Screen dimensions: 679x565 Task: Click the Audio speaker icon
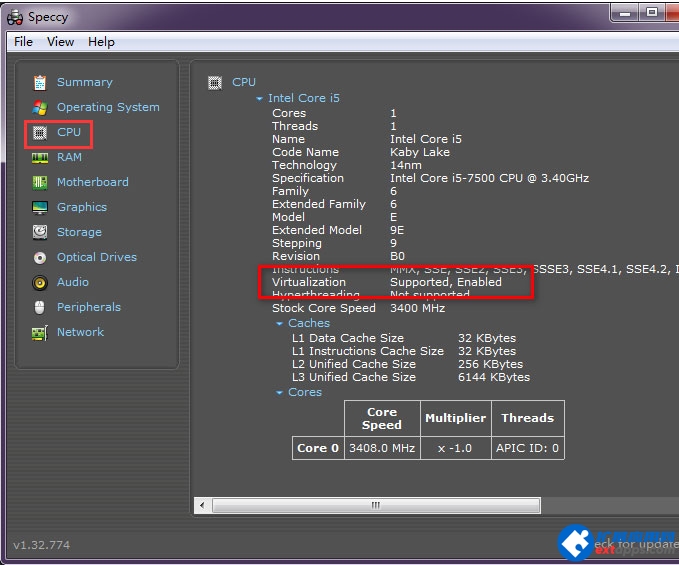40,283
